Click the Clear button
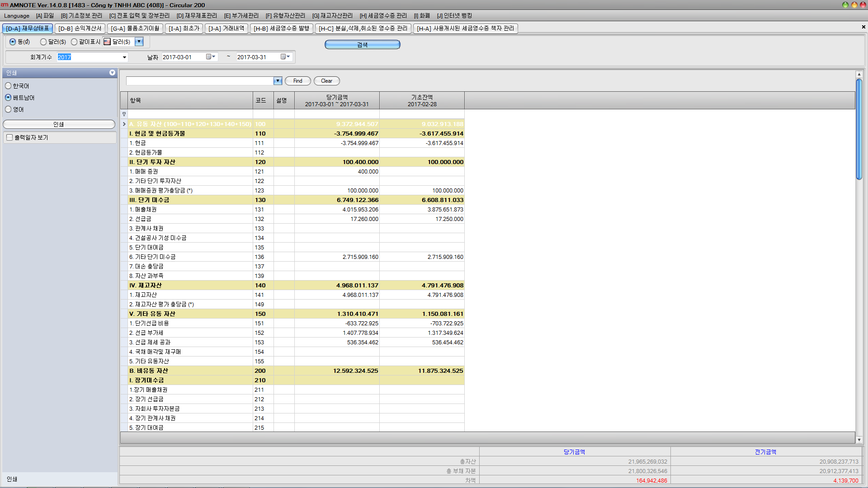 tap(326, 81)
